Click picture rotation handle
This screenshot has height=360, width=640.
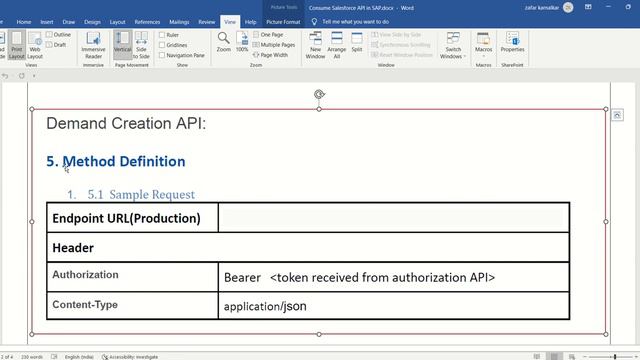pos(319,94)
